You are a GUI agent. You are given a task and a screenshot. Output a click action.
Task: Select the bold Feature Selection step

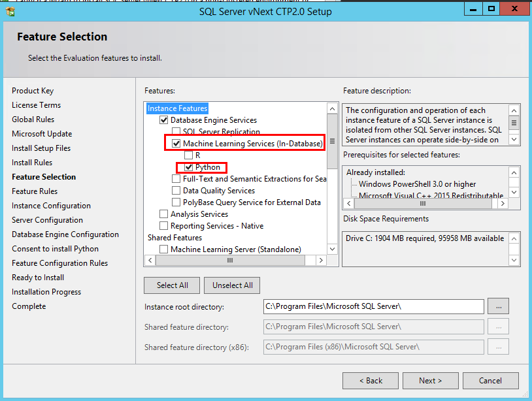(44, 177)
